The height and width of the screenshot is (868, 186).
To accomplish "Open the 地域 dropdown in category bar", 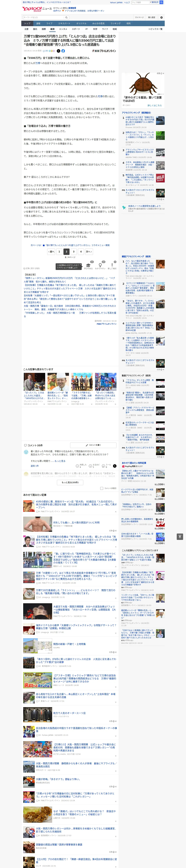I will [x=114, y=29].
